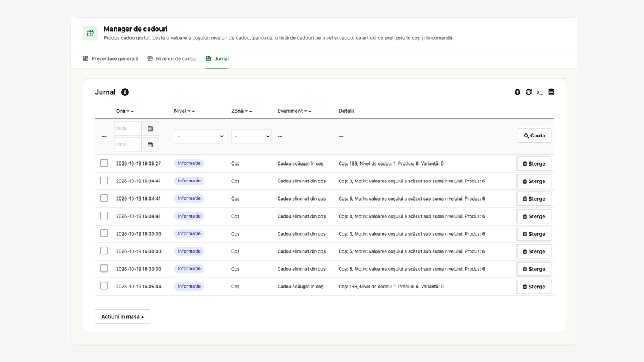Click the De la date field
Viewport: 644px width, 362px height.
click(x=128, y=129)
